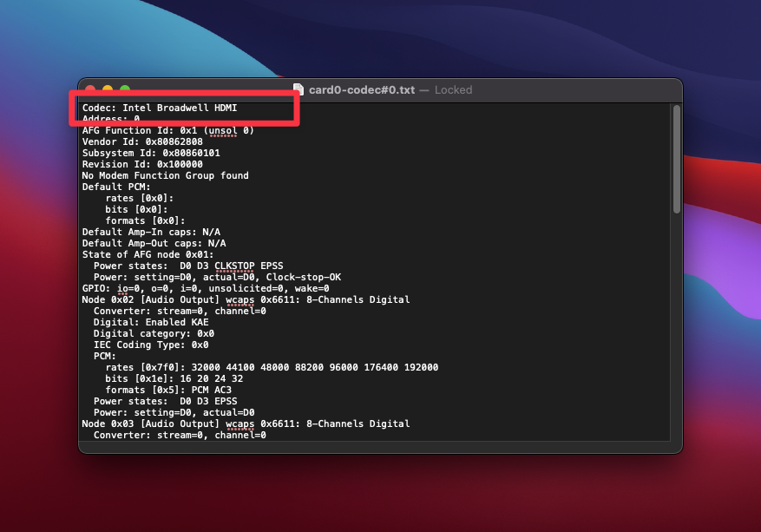This screenshot has height=532, width=761.
Task: Click the line starting with 'GPIO: io=0'
Action: pyautogui.click(x=206, y=288)
